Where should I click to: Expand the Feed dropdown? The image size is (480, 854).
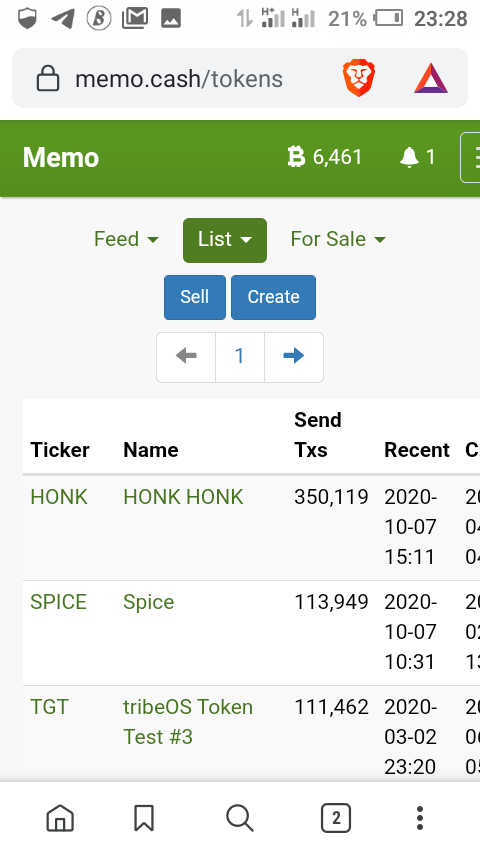[126, 239]
